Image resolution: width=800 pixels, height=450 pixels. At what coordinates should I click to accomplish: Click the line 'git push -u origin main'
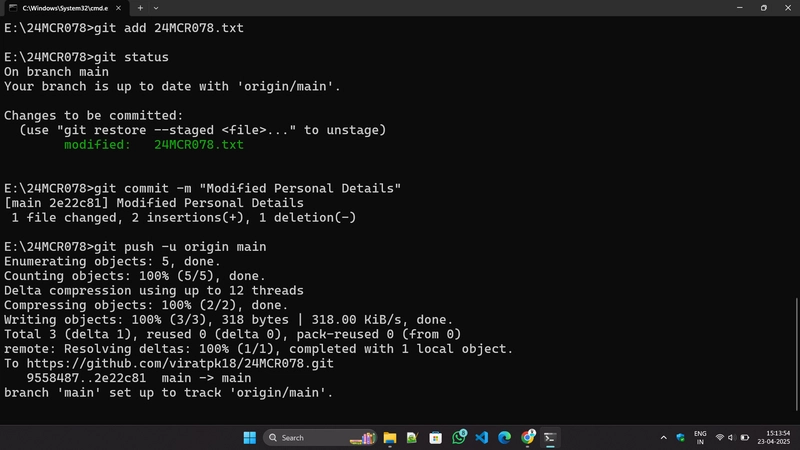click(135, 247)
